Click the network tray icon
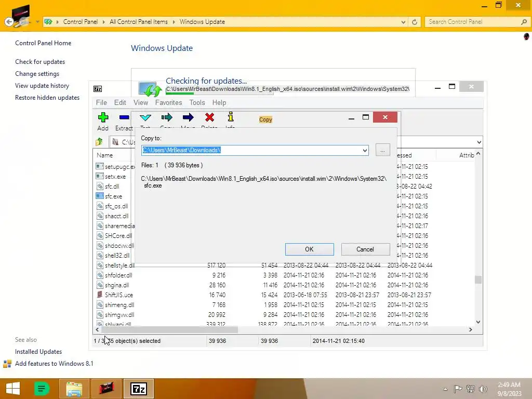The width and height of the screenshot is (532, 399). click(x=471, y=389)
